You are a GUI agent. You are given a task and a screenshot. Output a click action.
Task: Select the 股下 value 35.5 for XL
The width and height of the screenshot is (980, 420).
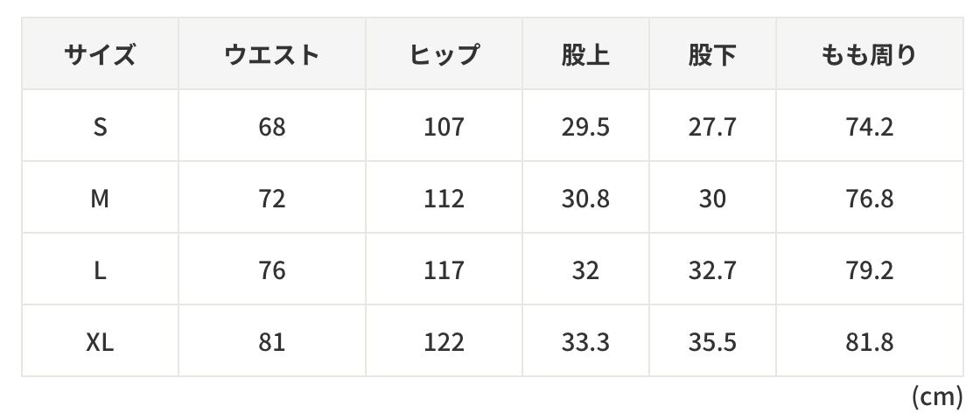pos(712,342)
